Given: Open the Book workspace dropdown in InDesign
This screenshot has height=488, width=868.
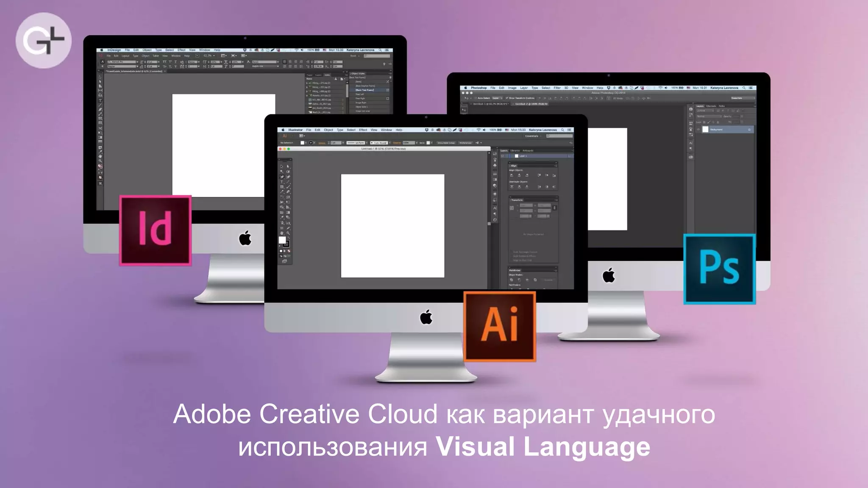Looking at the screenshot, I should click(x=354, y=55).
